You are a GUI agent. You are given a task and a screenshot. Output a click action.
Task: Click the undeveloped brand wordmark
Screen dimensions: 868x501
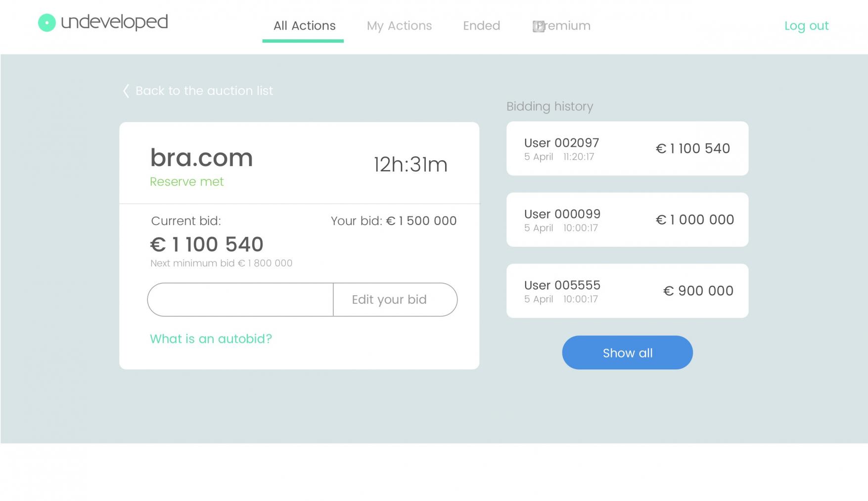(114, 22)
